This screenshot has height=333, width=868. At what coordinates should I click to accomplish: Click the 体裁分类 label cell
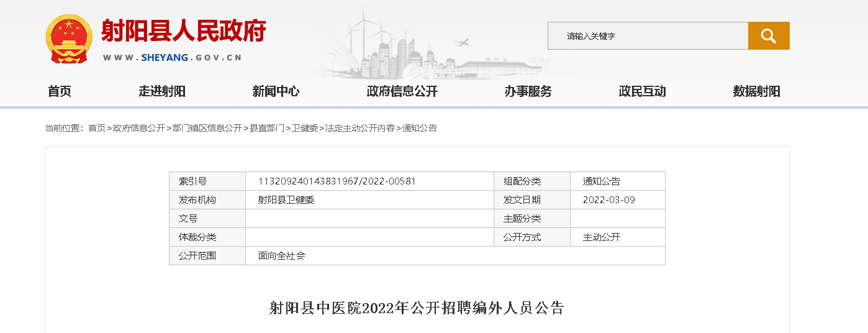point(207,237)
